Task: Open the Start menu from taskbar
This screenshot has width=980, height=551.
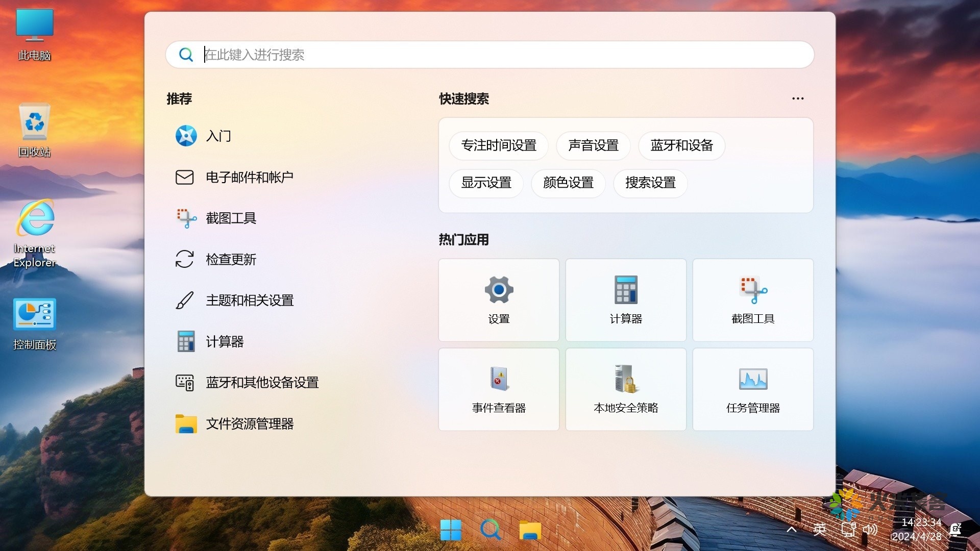Action: click(451, 530)
